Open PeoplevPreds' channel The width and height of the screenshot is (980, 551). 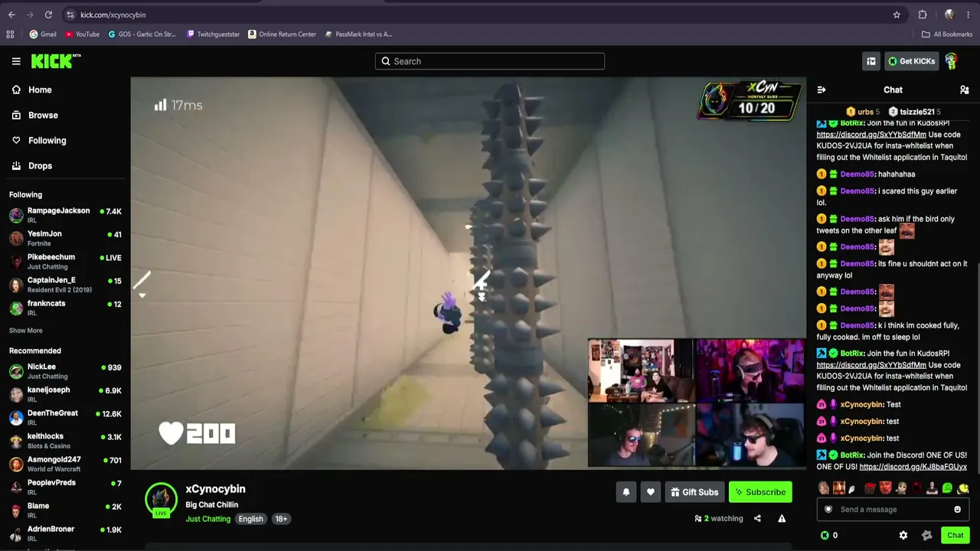(65, 487)
